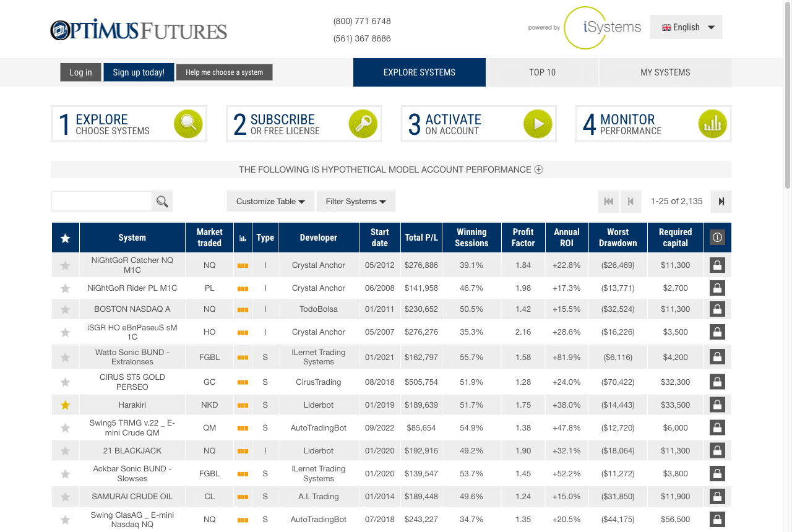Viewport: 792px width, 532px height.
Task: Click the Explore Choose Systems step box
Action: coord(129,124)
